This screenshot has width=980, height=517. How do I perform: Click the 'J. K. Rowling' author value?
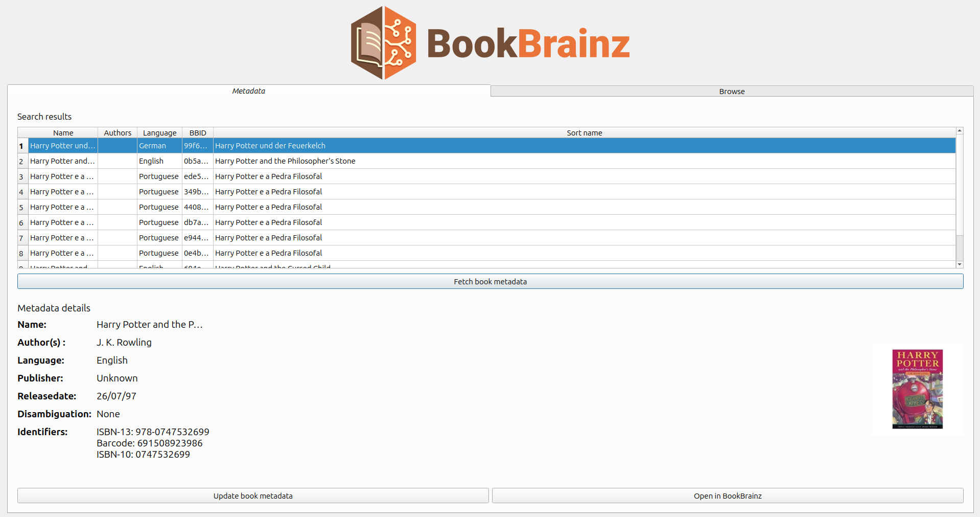pos(124,343)
